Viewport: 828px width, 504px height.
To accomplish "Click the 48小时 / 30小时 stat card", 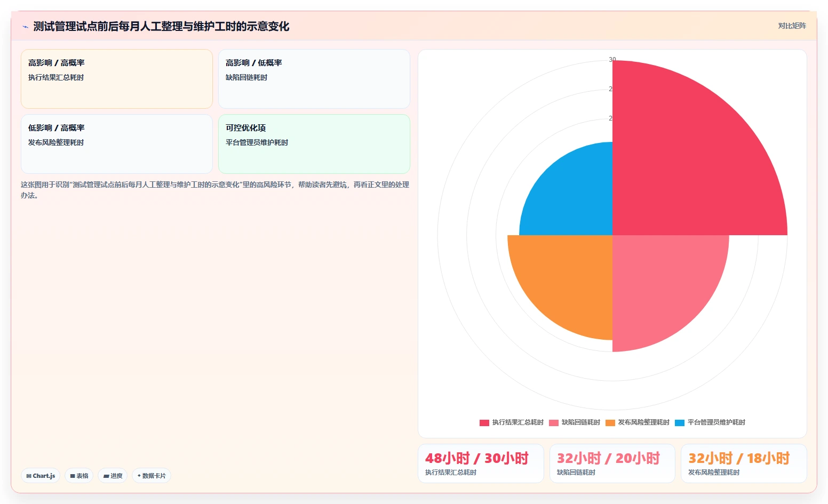I will point(481,463).
